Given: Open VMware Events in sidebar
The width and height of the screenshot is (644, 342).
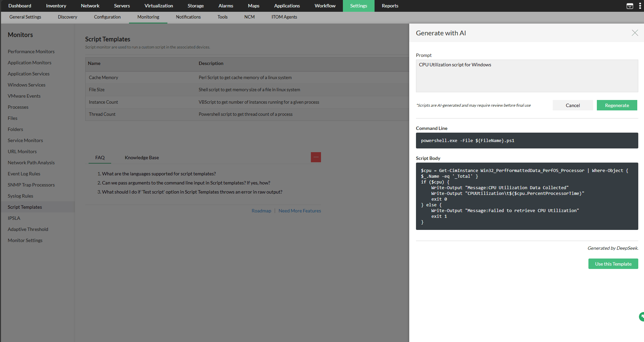Looking at the screenshot, I should (24, 96).
